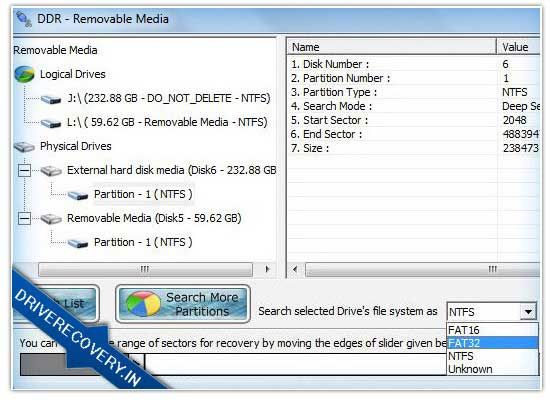Click left scroll arrow of details table
The height and width of the screenshot is (400, 550).
[x=295, y=269]
